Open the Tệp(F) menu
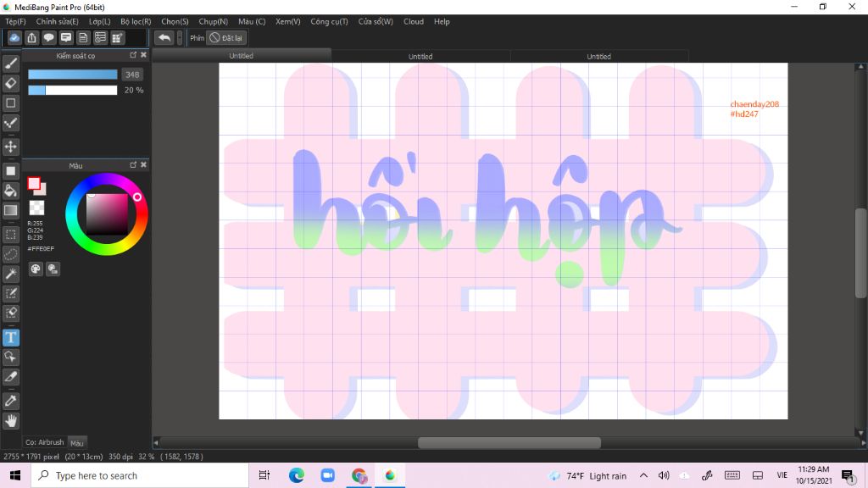The image size is (868, 488). coord(15,21)
